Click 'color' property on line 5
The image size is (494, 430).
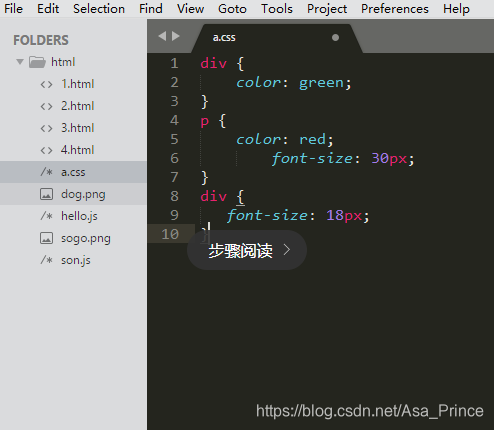258,140
